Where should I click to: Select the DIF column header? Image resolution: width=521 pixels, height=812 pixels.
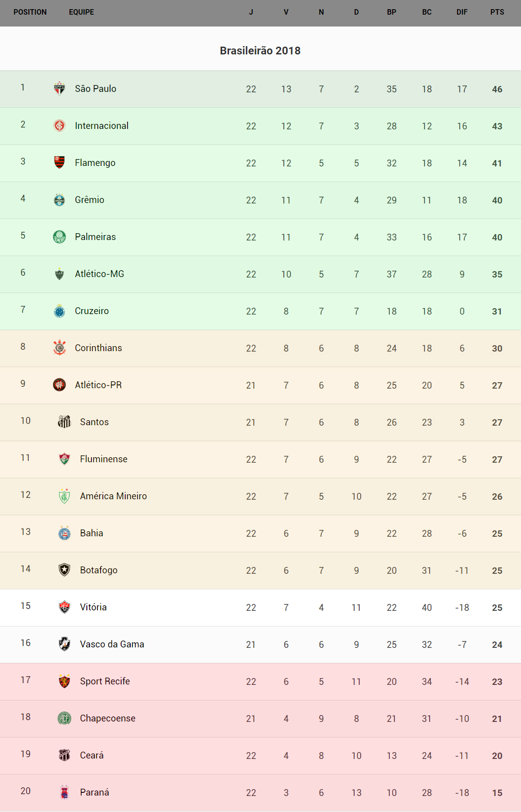click(462, 12)
